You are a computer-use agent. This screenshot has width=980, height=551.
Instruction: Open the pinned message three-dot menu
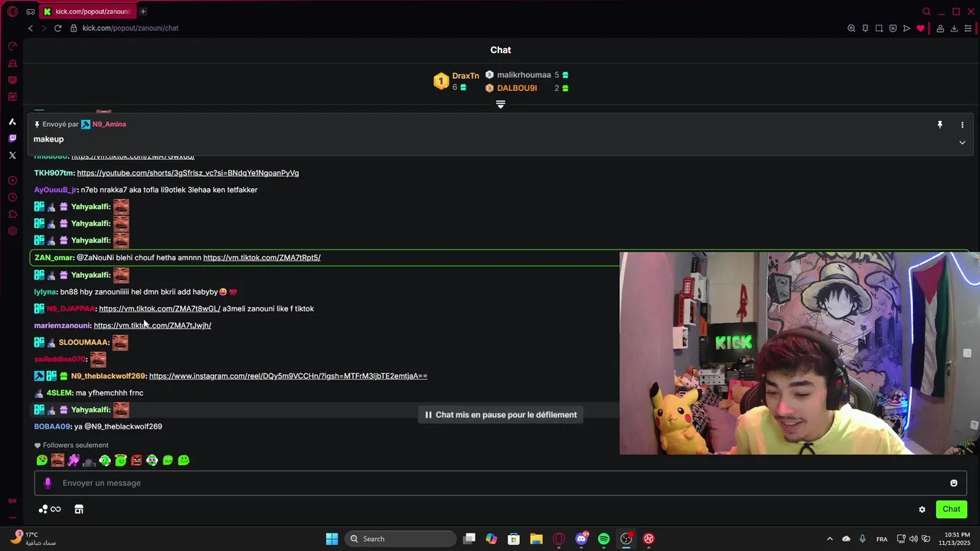pyautogui.click(x=962, y=125)
